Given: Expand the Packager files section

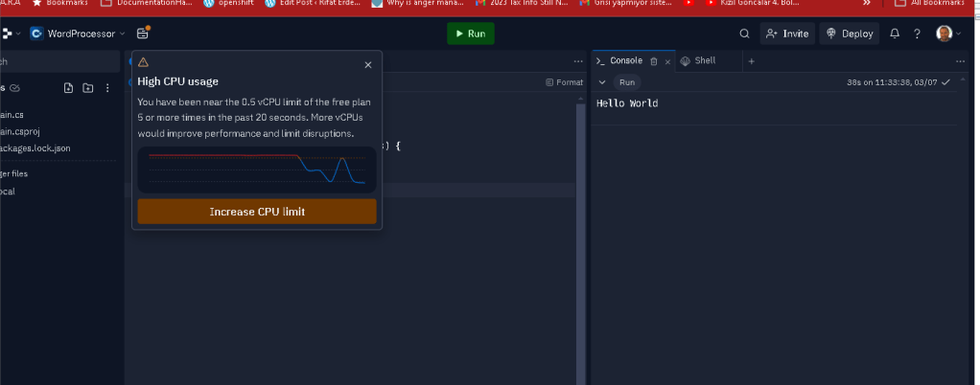Looking at the screenshot, I should [13, 174].
